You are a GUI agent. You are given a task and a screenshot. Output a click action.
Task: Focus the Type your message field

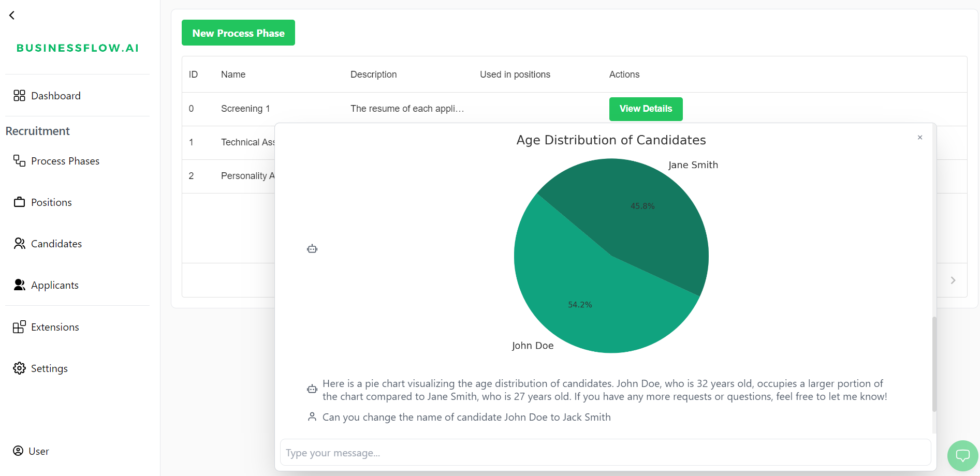[x=605, y=453]
